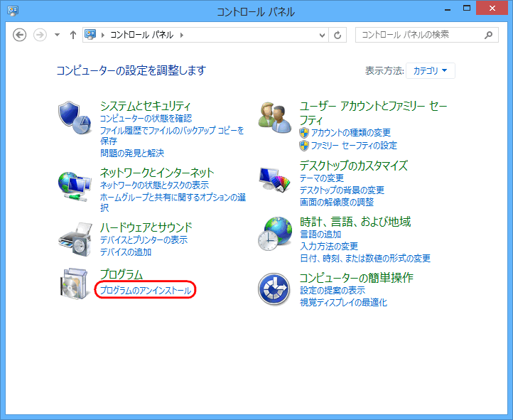Open テーマの変更 link
513x420 pixels.
(322, 178)
